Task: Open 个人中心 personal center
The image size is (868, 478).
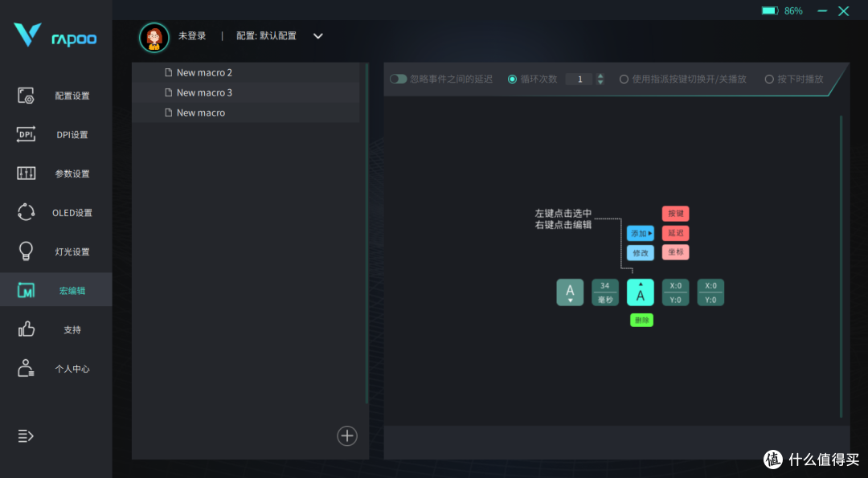Action: 56,369
